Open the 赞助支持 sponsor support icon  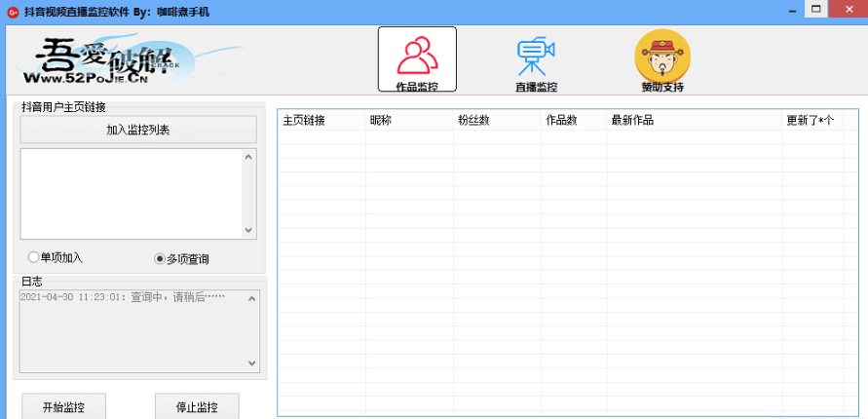coord(662,59)
